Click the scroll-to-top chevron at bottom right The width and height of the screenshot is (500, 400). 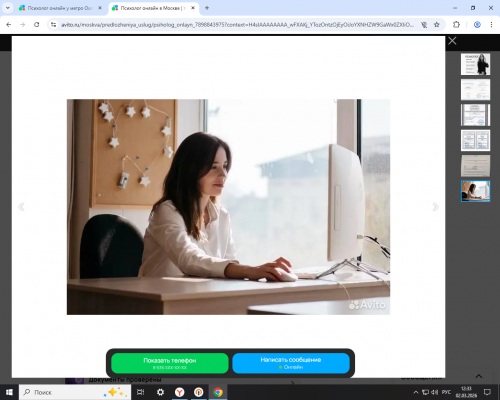pos(479,377)
